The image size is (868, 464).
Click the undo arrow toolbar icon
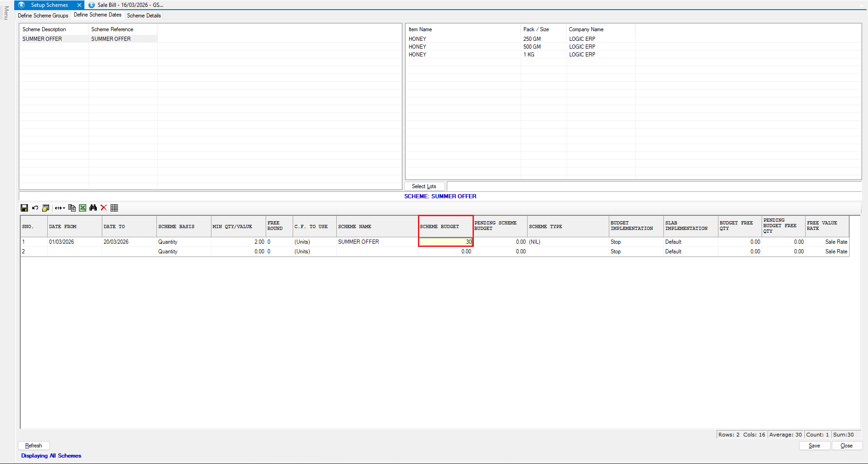click(x=35, y=208)
